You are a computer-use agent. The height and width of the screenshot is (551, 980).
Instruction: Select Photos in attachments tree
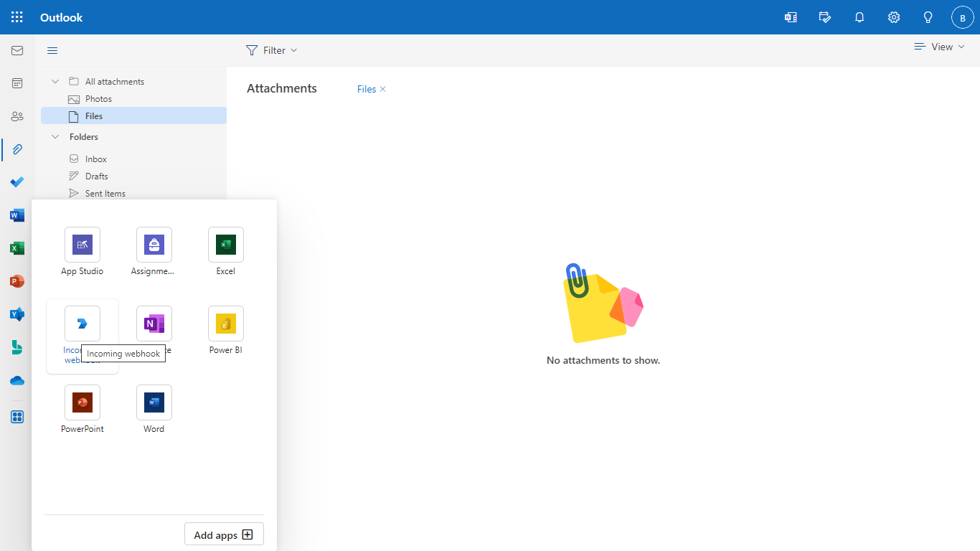133,99
